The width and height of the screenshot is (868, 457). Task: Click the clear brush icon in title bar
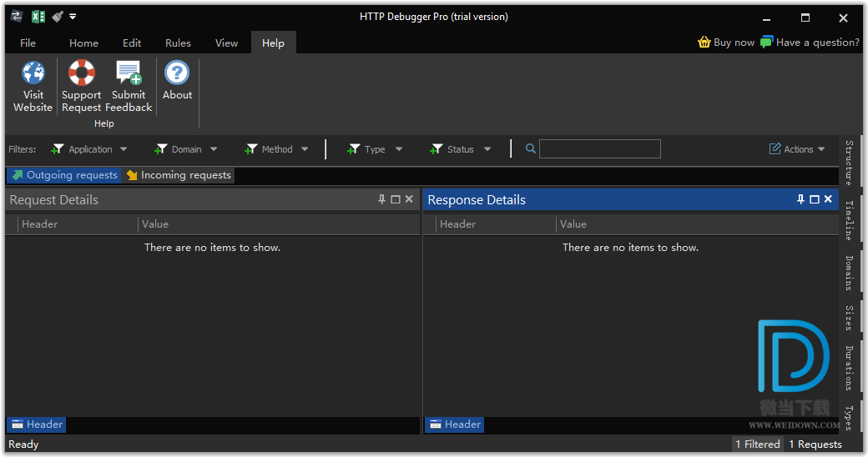pyautogui.click(x=58, y=17)
